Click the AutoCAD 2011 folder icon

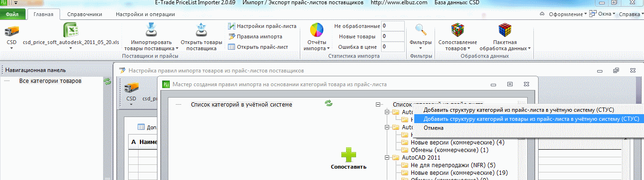(395, 157)
